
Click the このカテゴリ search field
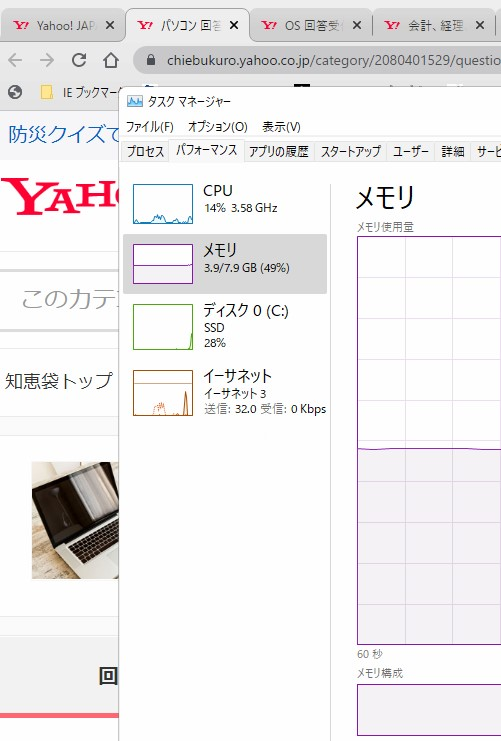[x=60, y=300]
